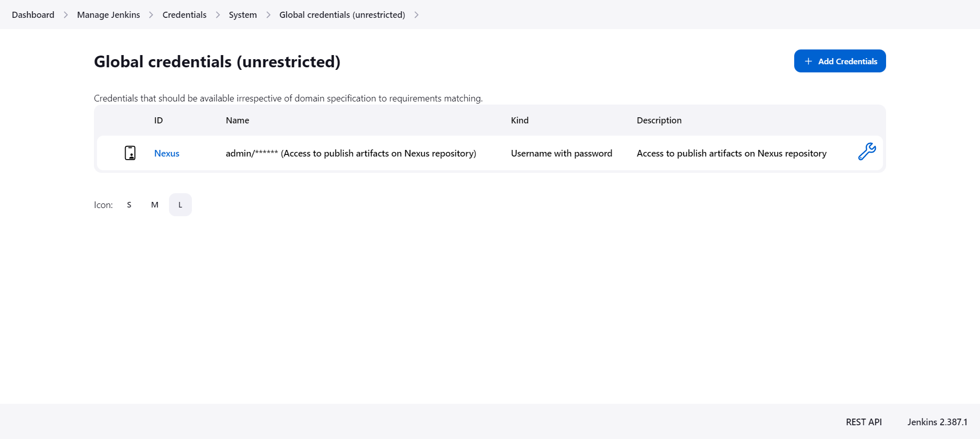Expand the chevron after Global credentials breadcrumb
The width and height of the screenshot is (980, 439).
(416, 15)
